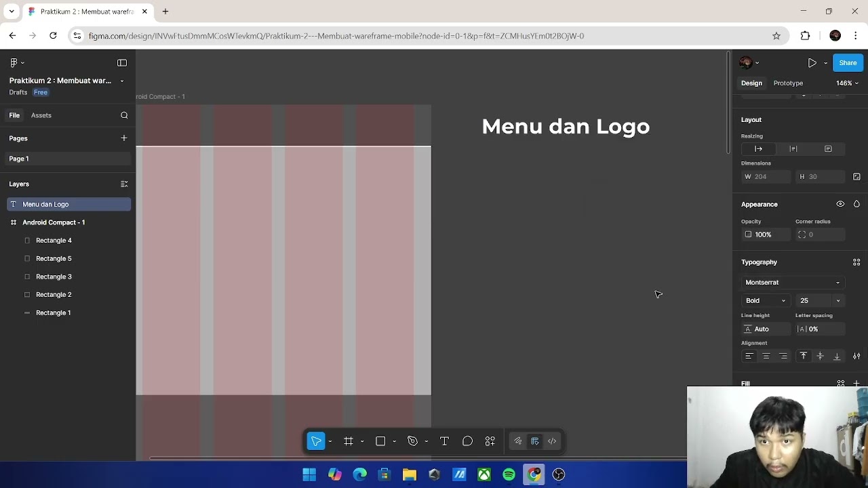Add a new page with plus icon
The height and width of the screenshot is (488, 868).
124,138
